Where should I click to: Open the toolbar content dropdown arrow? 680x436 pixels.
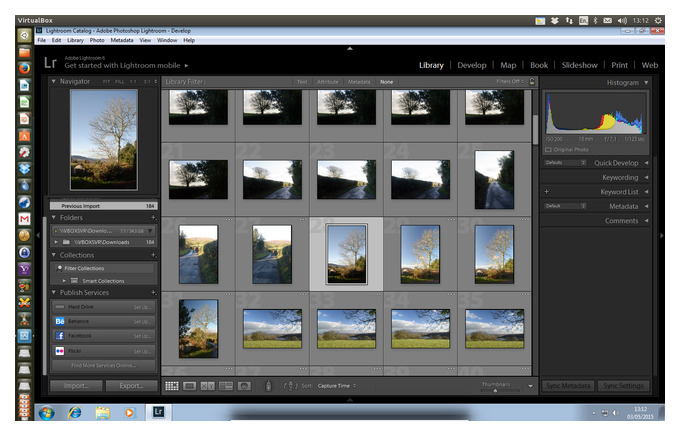(x=530, y=386)
